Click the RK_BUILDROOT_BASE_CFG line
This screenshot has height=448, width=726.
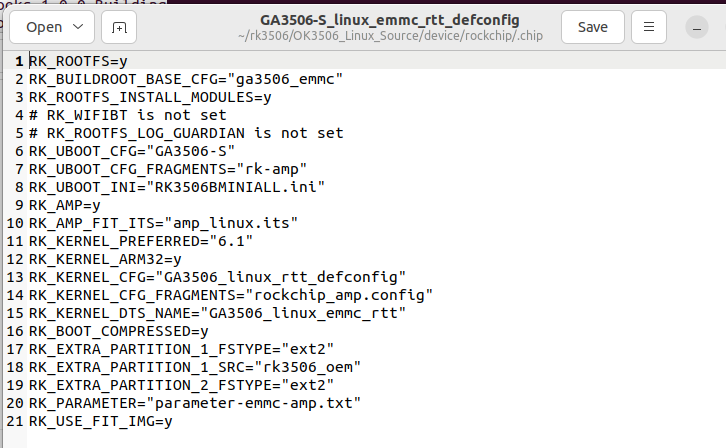pos(185,79)
